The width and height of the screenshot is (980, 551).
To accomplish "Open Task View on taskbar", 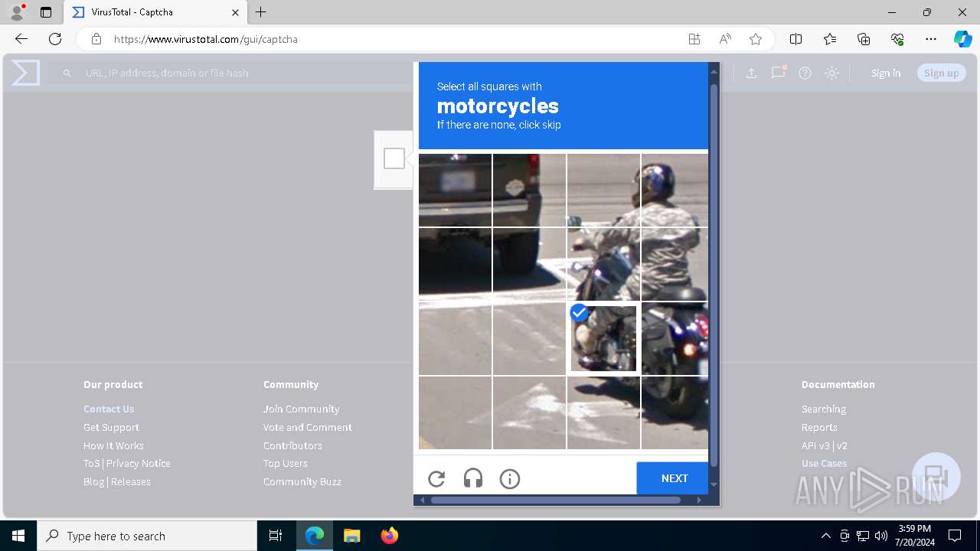I will click(276, 536).
